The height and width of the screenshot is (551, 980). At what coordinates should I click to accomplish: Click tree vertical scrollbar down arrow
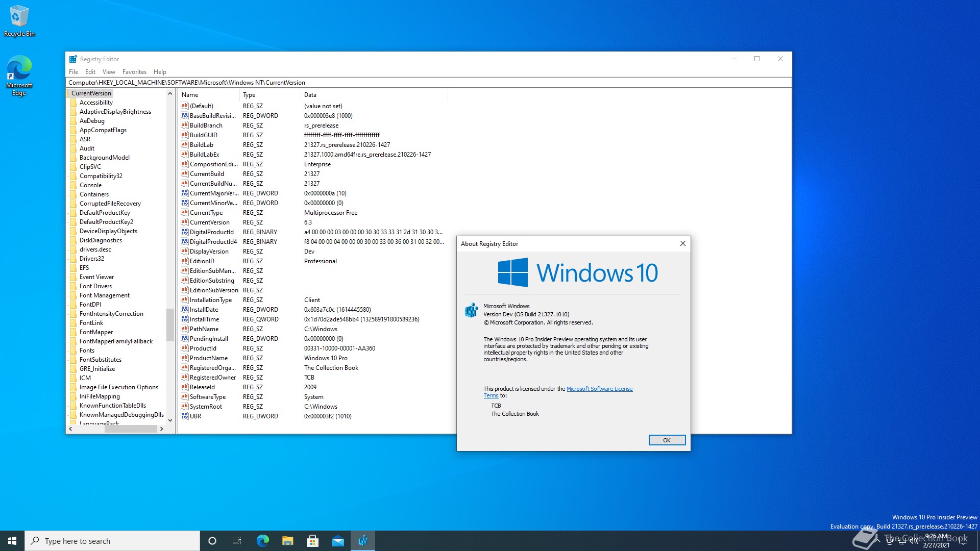coord(170,420)
